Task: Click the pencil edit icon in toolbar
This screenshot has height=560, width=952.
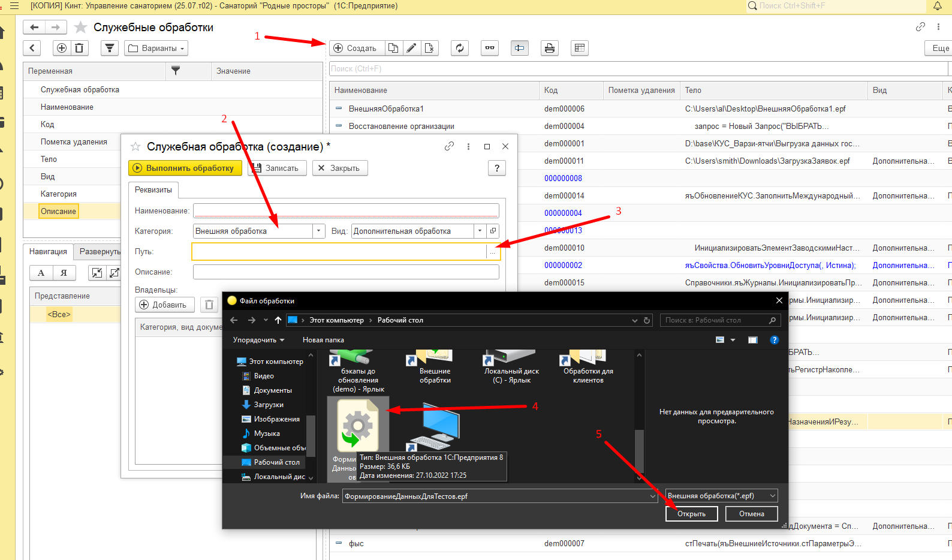Action: tap(411, 48)
